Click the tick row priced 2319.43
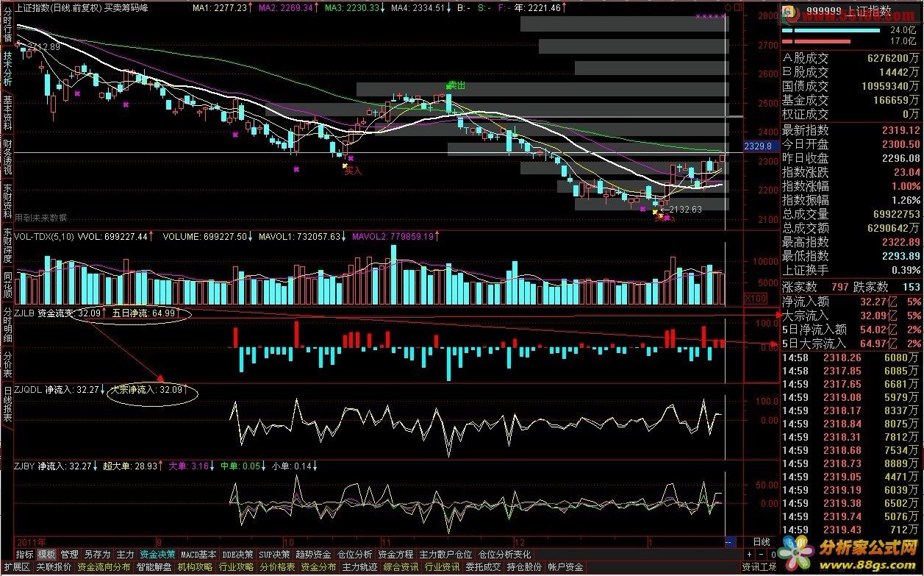Screen dimensions: 924x576 [x=852, y=530]
